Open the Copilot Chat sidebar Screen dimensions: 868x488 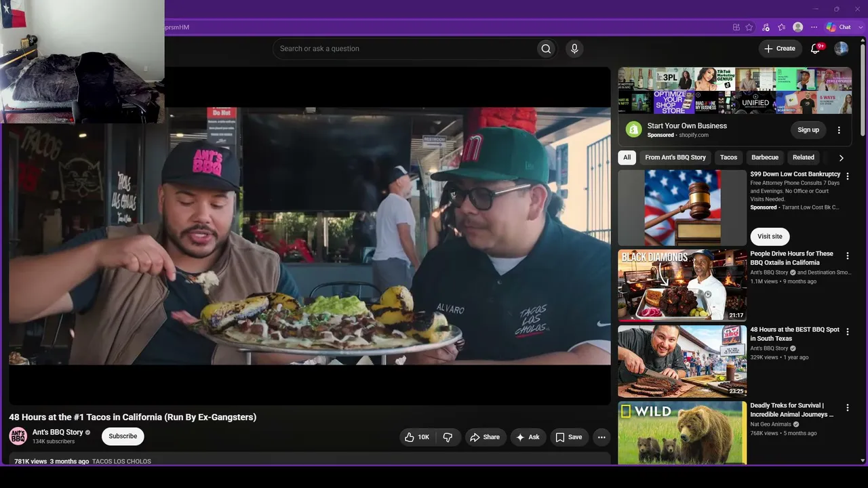click(839, 27)
